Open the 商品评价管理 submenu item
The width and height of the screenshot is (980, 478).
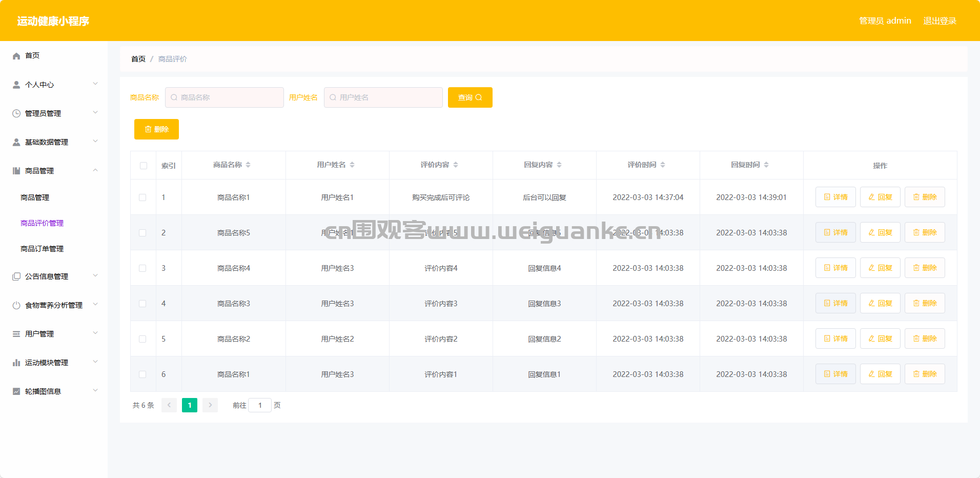coord(42,223)
